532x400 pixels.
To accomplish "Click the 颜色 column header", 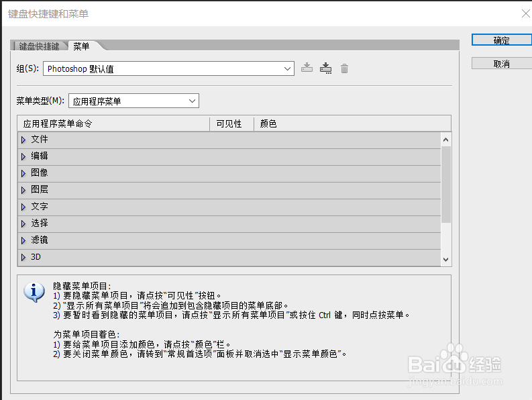I will [352, 123].
